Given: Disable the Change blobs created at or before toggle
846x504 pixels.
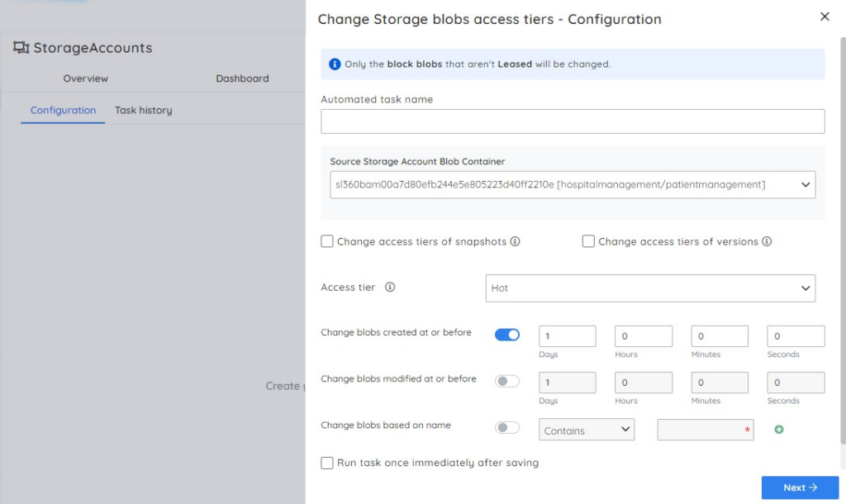Looking at the screenshot, I should 507,335.
